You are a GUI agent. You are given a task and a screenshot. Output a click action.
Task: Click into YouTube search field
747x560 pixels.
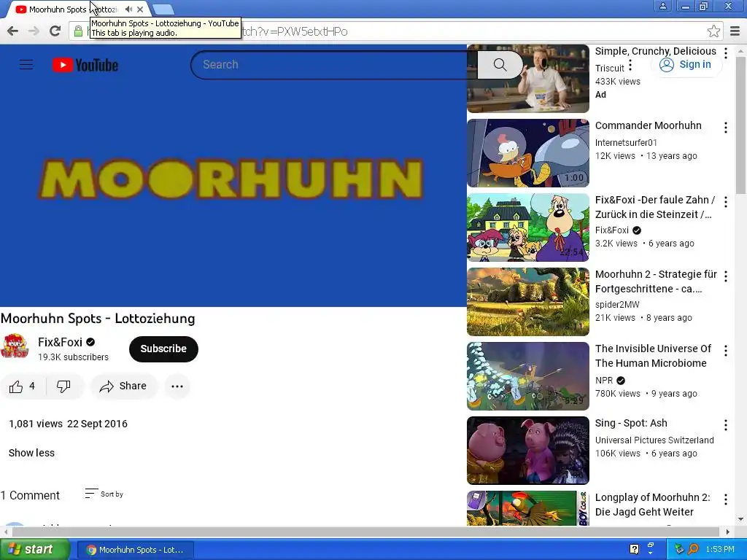pyautogui.click(x=333, y=65)
